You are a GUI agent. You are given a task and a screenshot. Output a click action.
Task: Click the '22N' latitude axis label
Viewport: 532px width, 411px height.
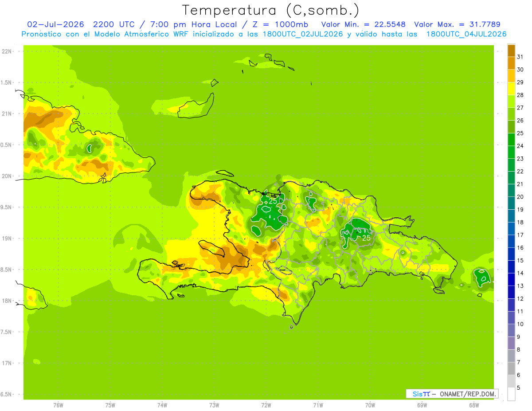click(x=7, y=51)
